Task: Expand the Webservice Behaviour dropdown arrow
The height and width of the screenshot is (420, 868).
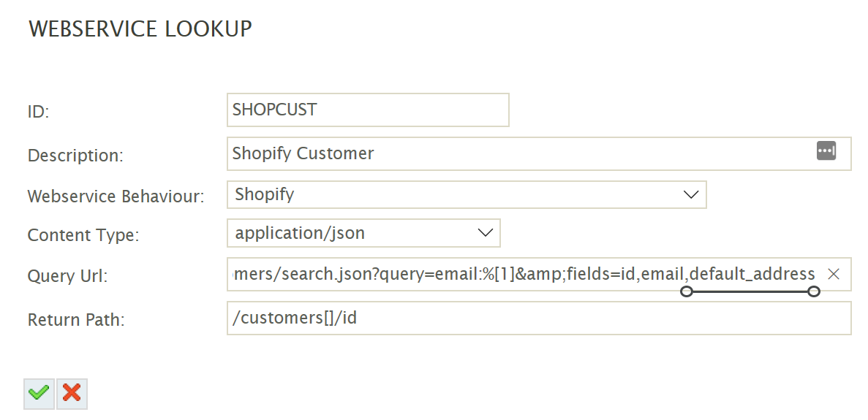Action: [690, 194]
